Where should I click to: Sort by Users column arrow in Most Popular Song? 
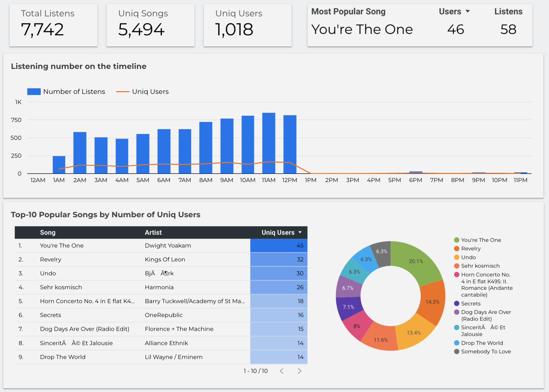point(468,11)
